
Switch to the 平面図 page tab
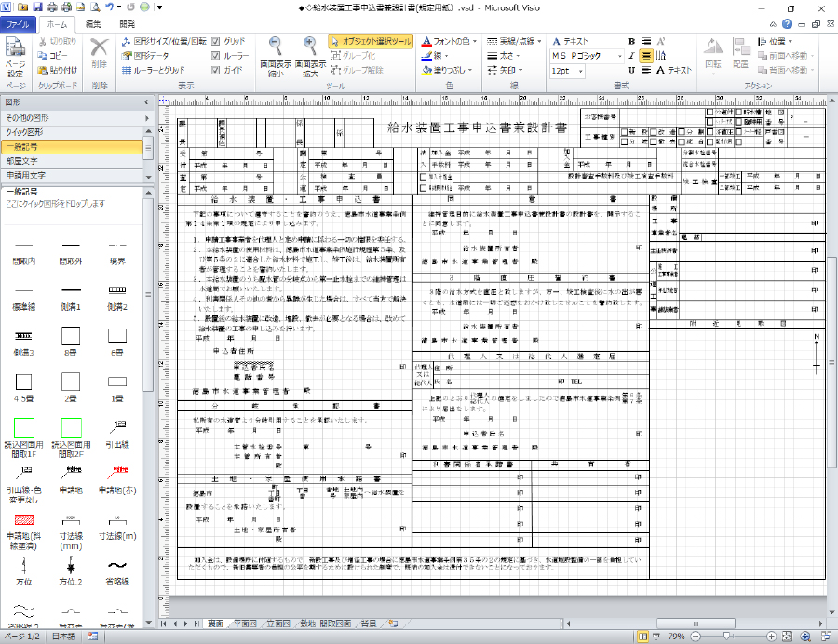tap(245, 624)
